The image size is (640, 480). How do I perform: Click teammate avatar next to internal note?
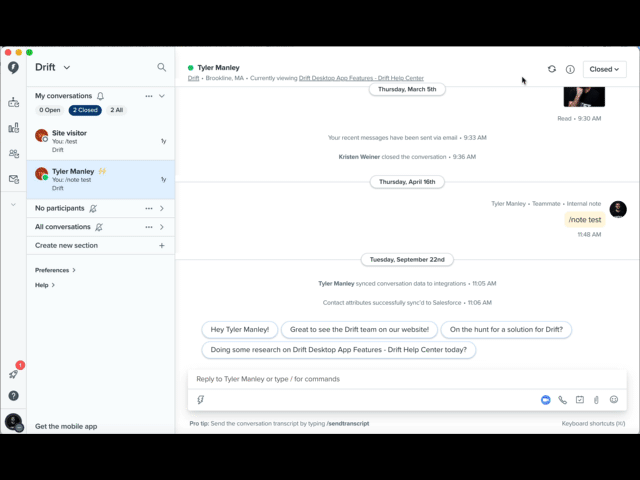click(x=618, y=209)
